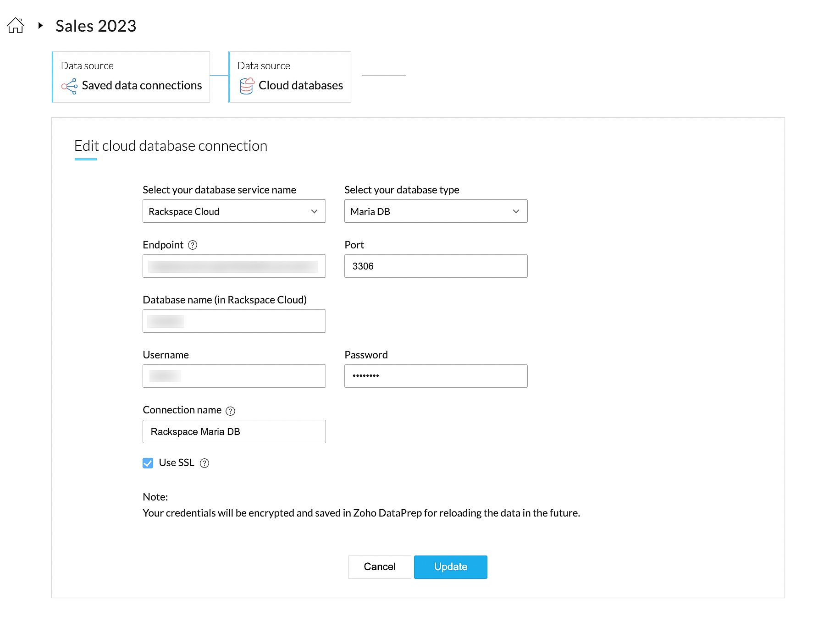
Task: Open the database type dropdown
Action: [x=436, y=211]
